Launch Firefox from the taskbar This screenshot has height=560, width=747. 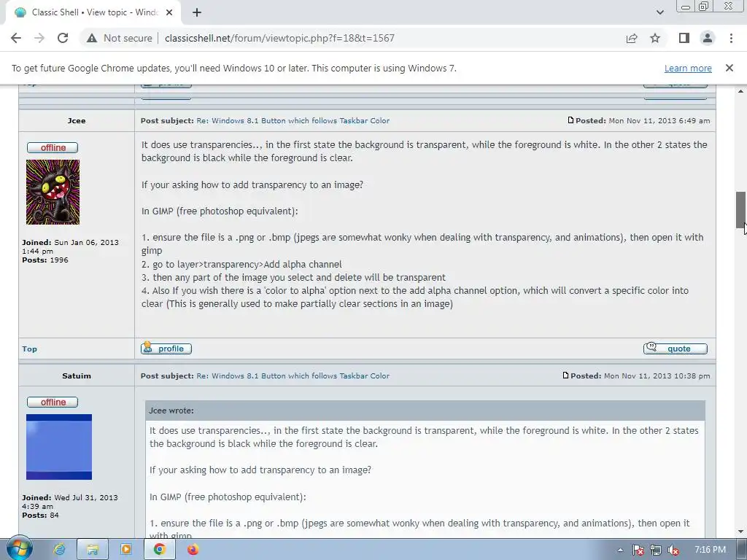(x=193, y=550)
